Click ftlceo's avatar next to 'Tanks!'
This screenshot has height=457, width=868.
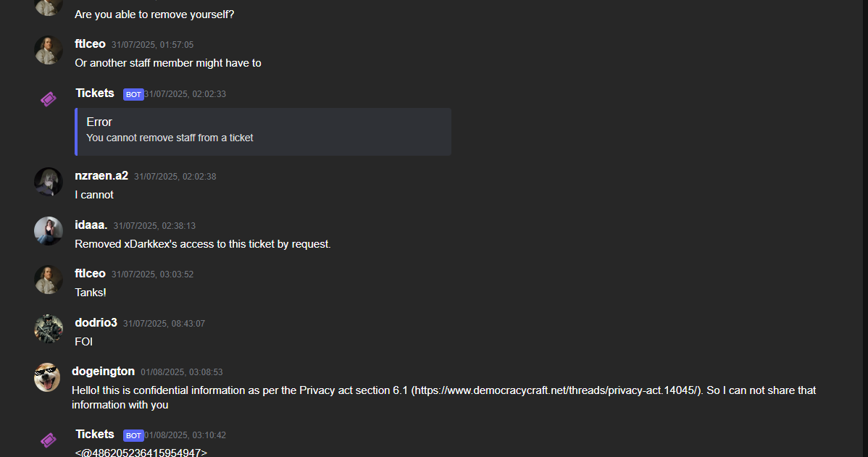[48, 280]
